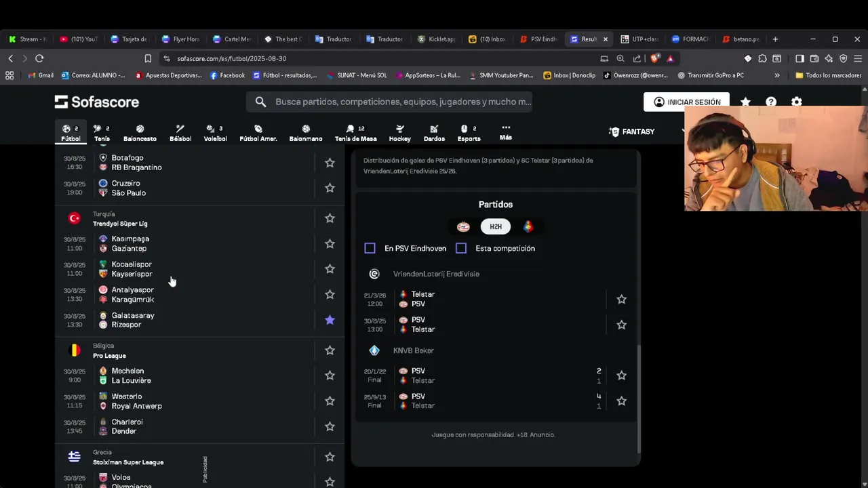Switch to the Kicklet.app browser tab
The image size is (868, 488).
[x=437, y=39]
